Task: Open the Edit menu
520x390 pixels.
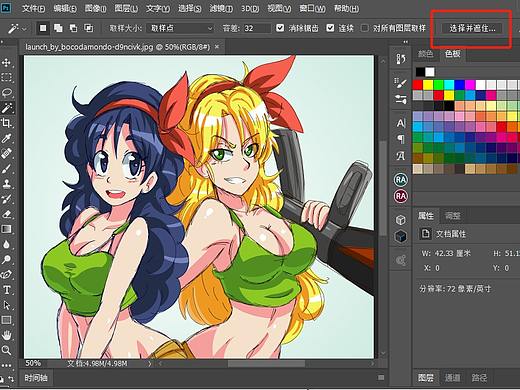Action: click(65, 8)
